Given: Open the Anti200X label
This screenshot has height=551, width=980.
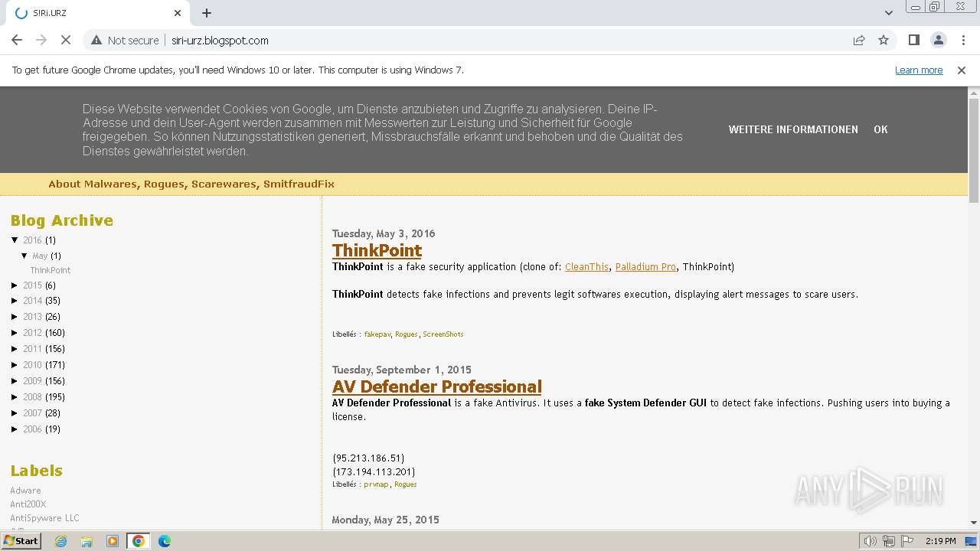Looking at the screenshot, I should click(x=28, y=504).
